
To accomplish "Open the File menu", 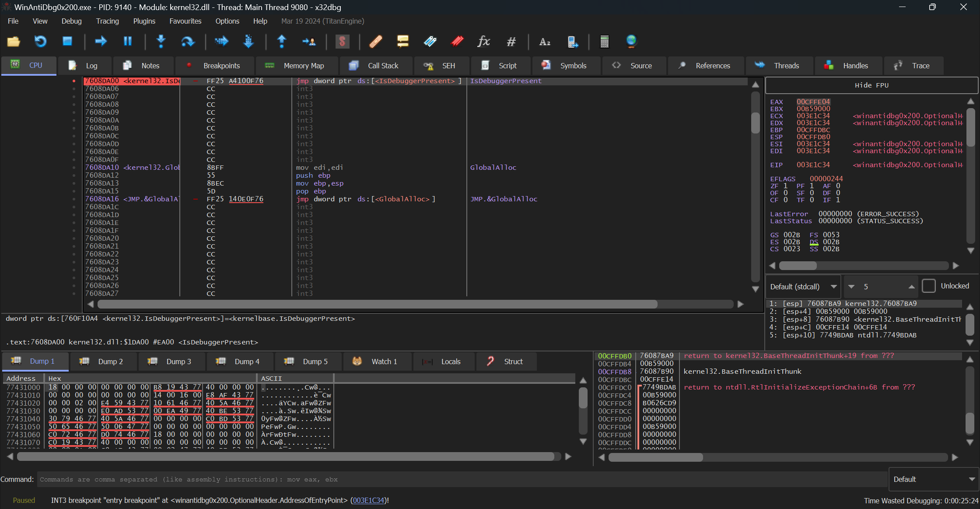I will (x=13, y=21).
